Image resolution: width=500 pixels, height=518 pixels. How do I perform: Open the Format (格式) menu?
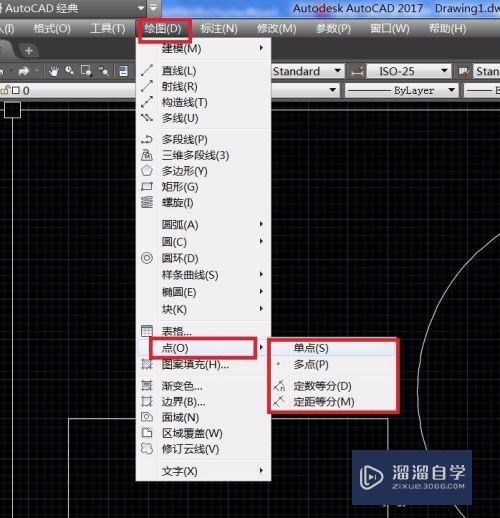tap(52, 29)
